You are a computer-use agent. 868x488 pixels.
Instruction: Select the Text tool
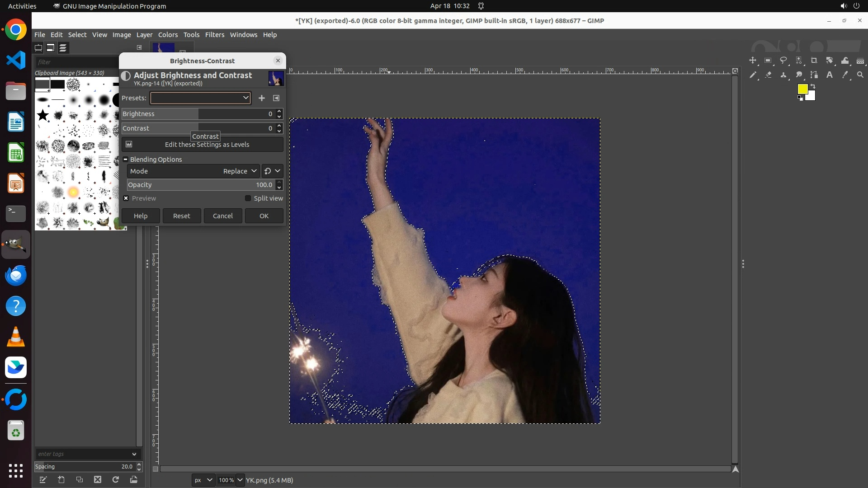830,75
